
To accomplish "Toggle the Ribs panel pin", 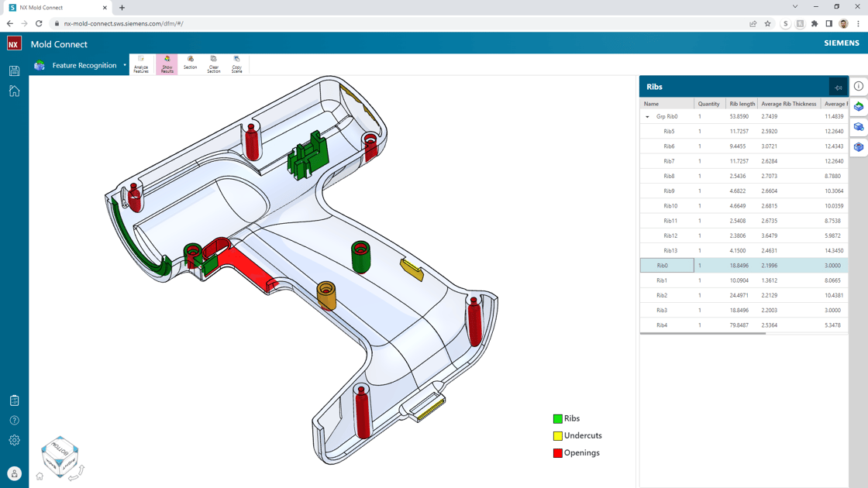I will [838, 88].
